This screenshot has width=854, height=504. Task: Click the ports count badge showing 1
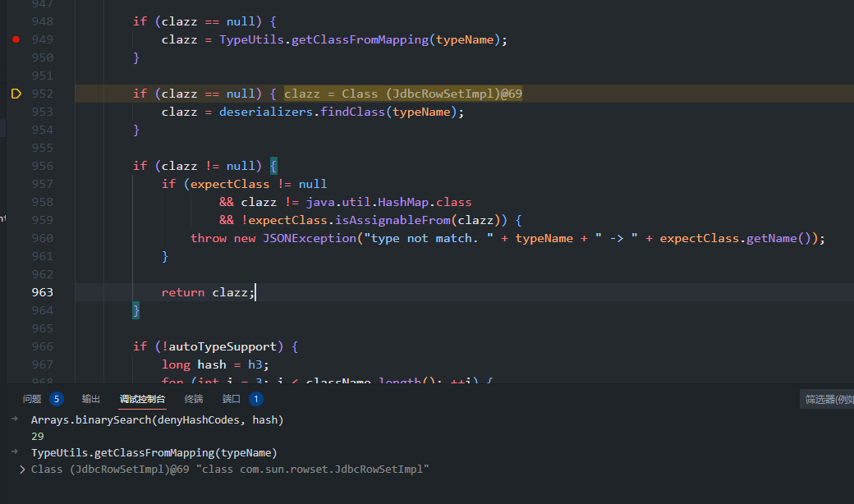click(x=255, y=399)
